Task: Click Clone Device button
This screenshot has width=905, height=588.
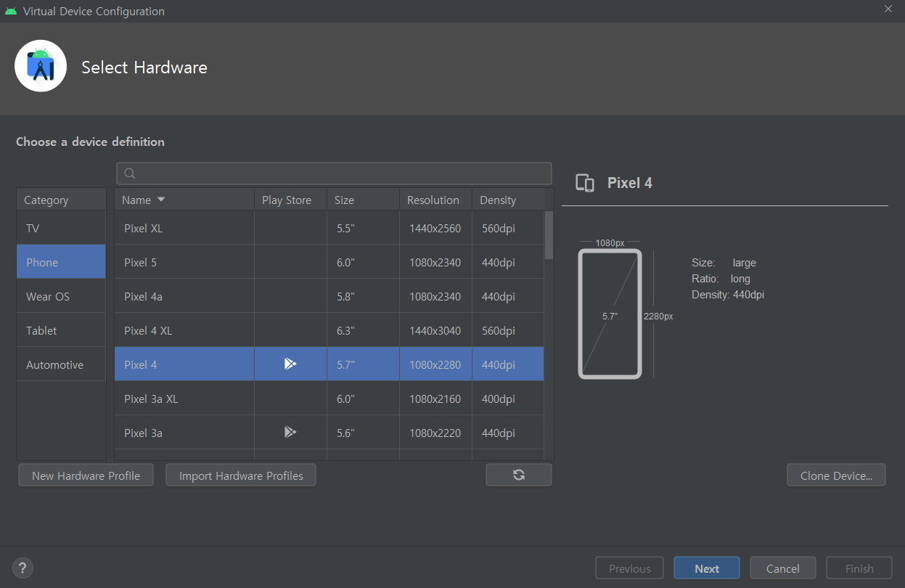Action: pyautogui.click(x=836, y=475)
